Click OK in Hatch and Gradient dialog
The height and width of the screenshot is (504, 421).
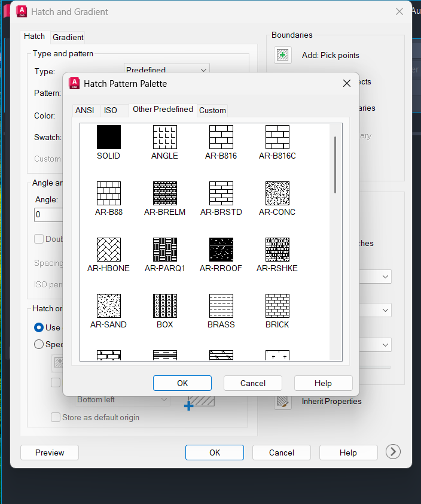click(215, 453)
